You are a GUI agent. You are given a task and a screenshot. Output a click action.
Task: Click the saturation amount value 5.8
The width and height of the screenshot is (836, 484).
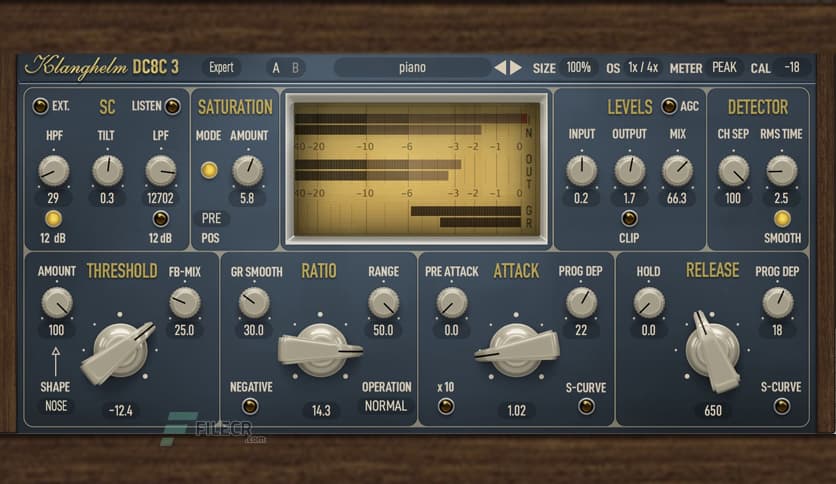247,198
